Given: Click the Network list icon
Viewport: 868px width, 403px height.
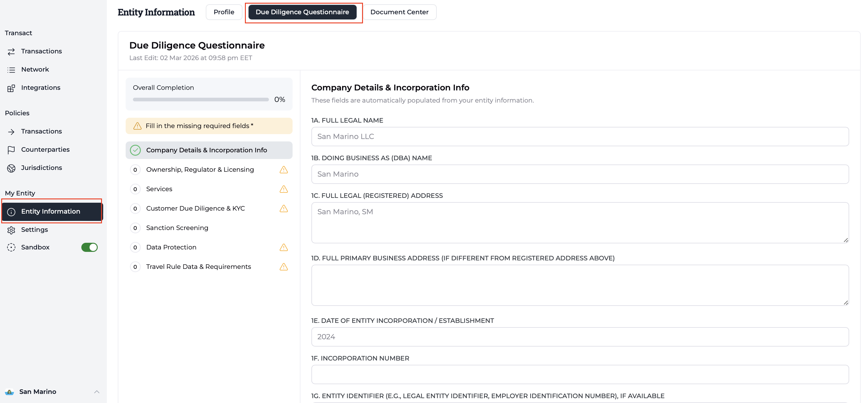Looking at the screenshot, I should point(11,70).
